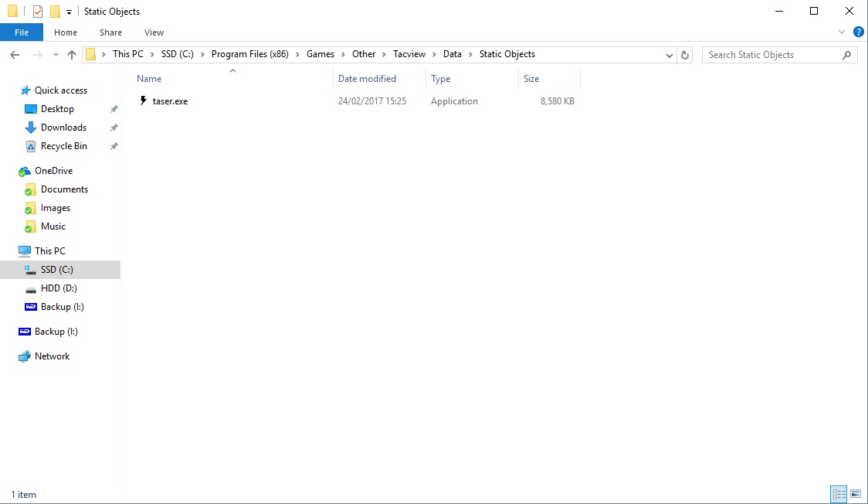Open Help via the question mark

(x=859, y=32)
